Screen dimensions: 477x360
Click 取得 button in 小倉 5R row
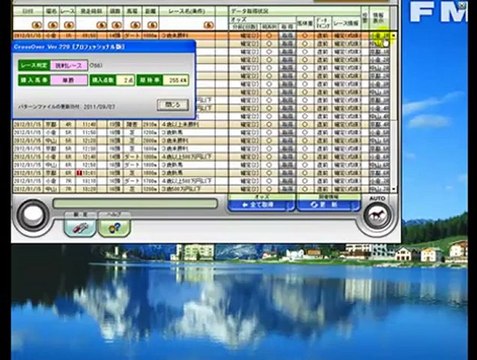[287, 132]
